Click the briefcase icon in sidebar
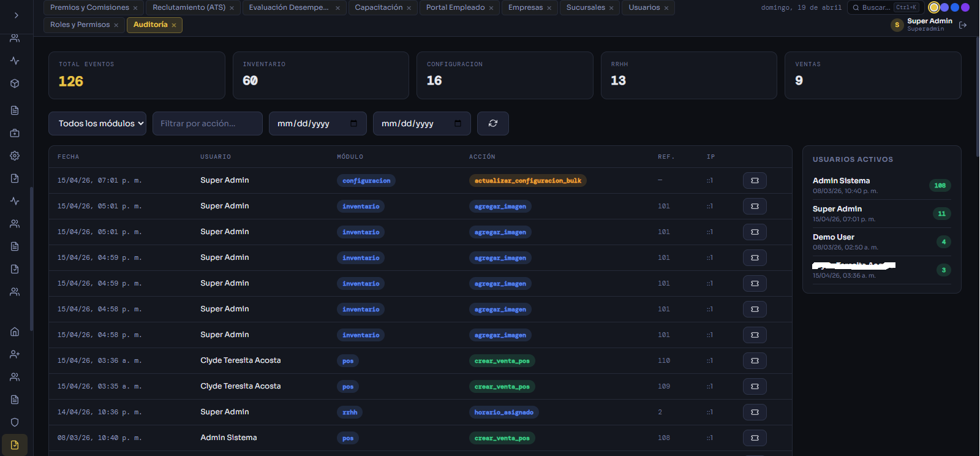Image resolution: width=980 pixels, height=456 pixels. [15, 133]
